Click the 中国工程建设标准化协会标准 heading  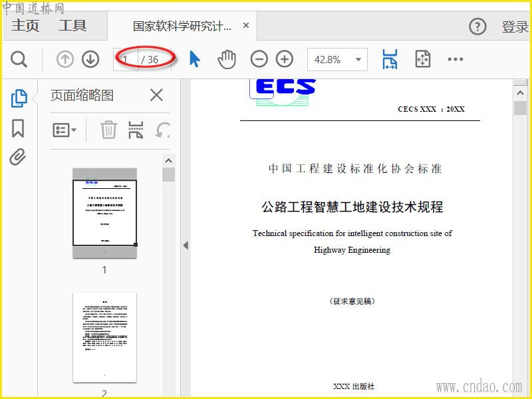point(355,169)
